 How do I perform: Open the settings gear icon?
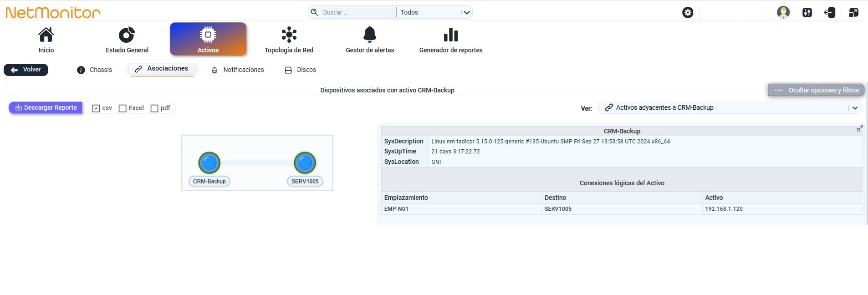tap(688, 12)
